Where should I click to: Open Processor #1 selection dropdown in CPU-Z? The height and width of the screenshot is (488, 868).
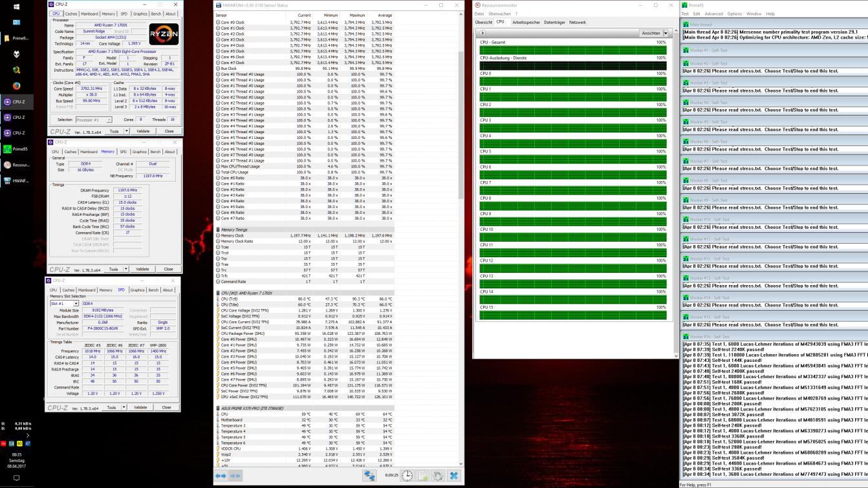click(x=94, y=120)
